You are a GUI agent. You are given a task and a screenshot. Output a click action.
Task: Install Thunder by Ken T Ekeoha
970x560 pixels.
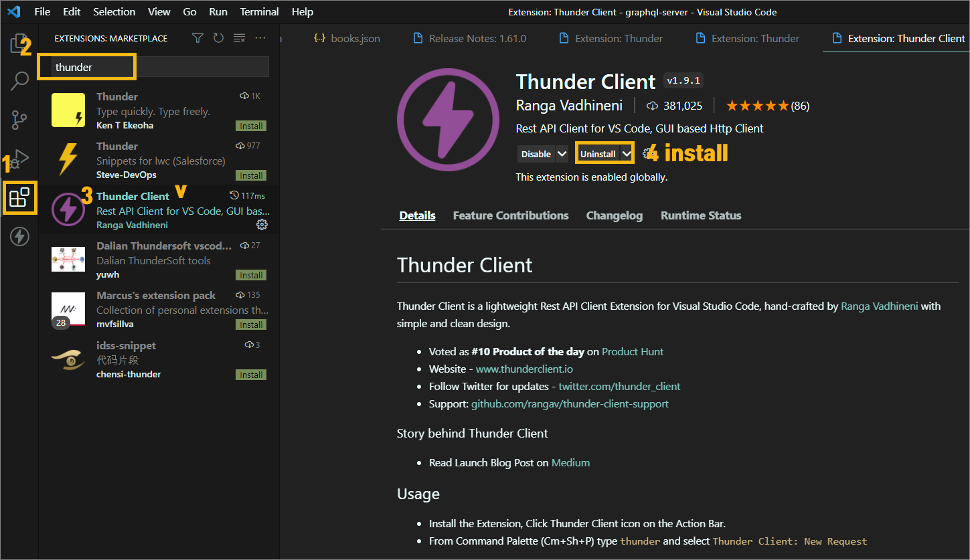click(251, 126)
